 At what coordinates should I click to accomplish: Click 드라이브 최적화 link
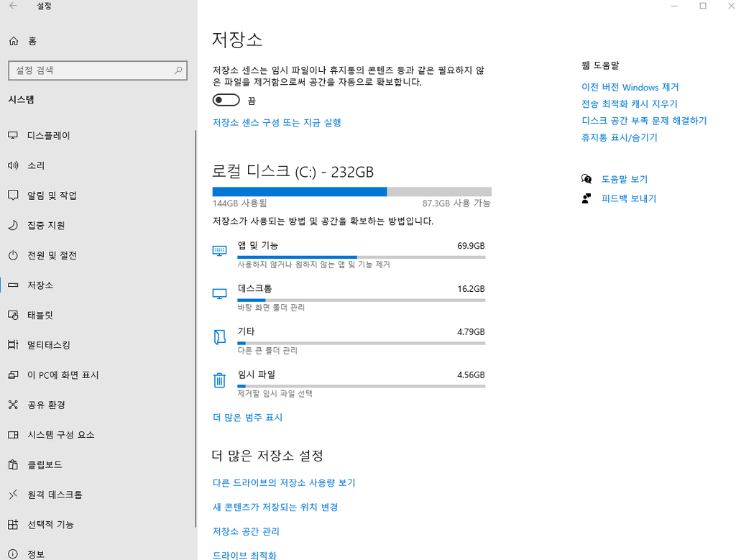(244, 555)
